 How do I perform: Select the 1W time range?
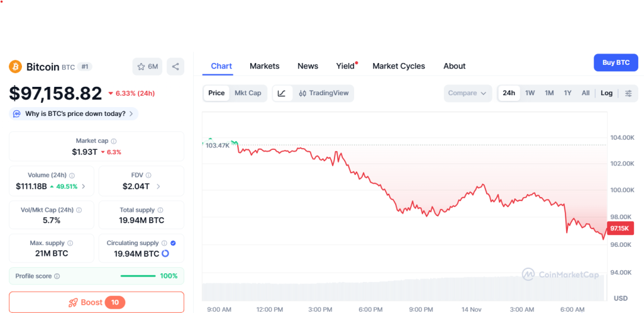tap(530, 93)
